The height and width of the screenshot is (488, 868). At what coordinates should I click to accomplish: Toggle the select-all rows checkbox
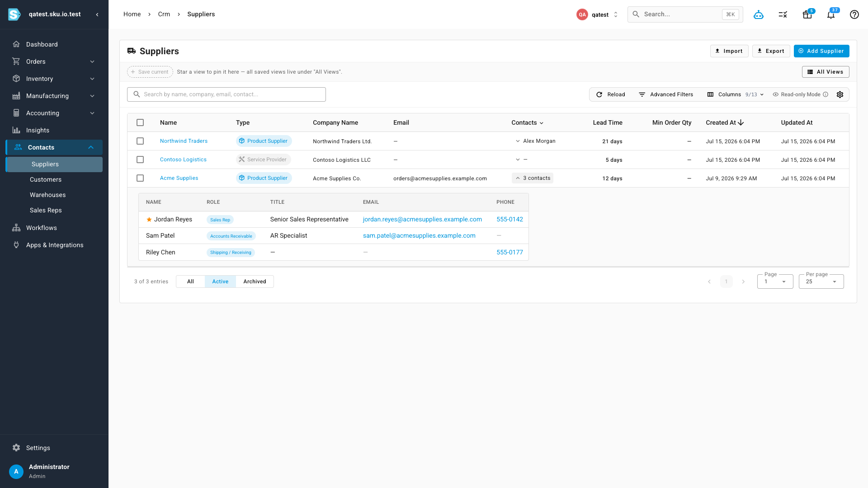[140, 122]
